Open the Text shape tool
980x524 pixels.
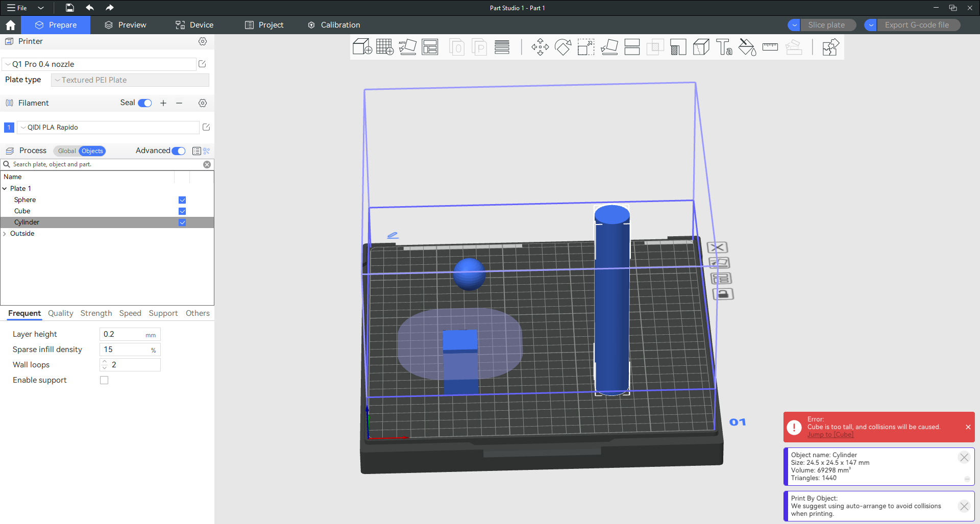[x=724, y=47]
